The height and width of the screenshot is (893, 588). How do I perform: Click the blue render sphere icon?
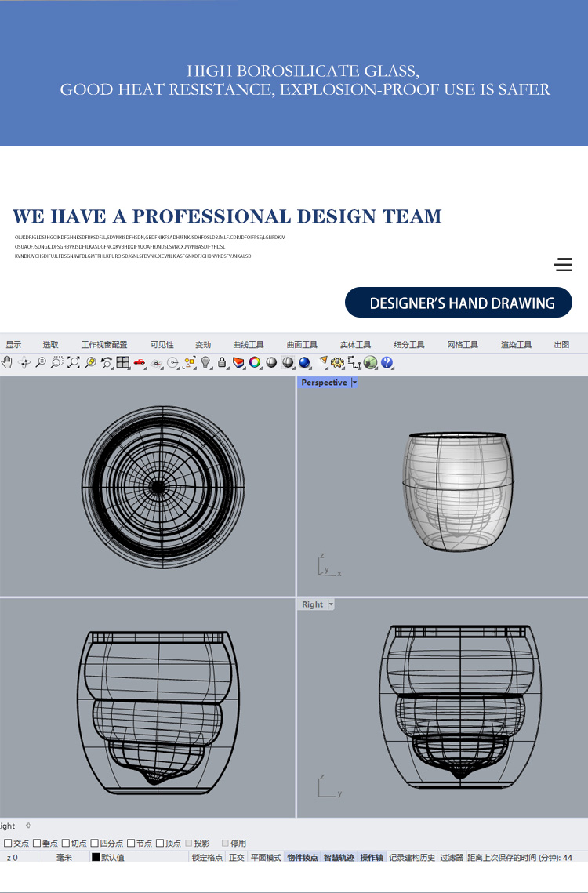coord(304,362)
